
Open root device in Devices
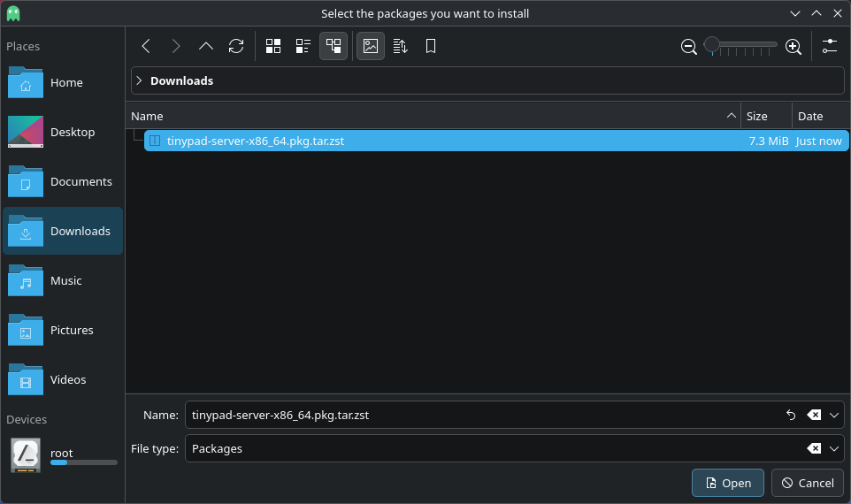click(x=63, y=455)
